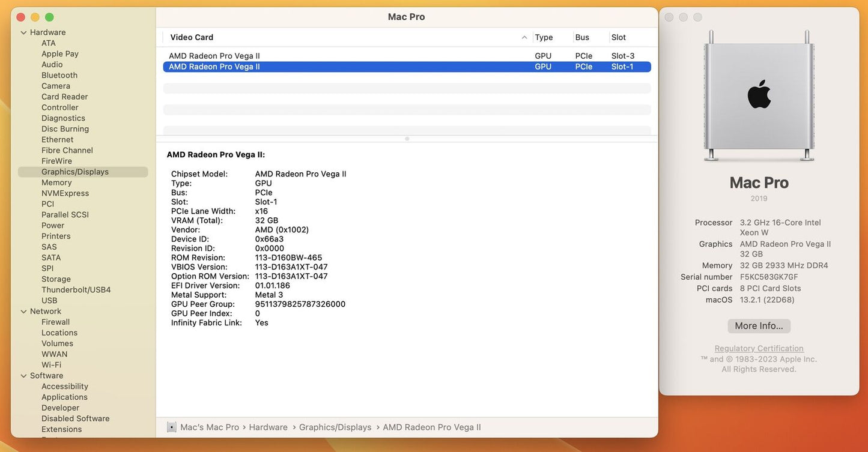Select Memory in the sidebar
The height and width of the screenshot is (452, 868).
pos(56,182)
